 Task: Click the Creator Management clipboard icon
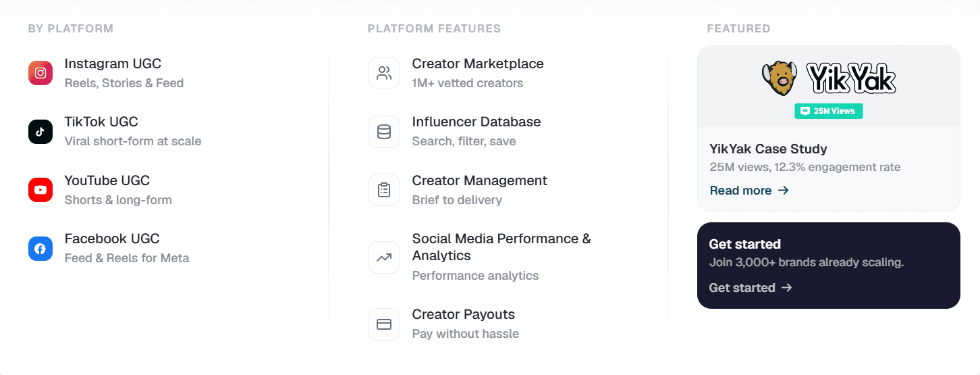pos(384,190)
